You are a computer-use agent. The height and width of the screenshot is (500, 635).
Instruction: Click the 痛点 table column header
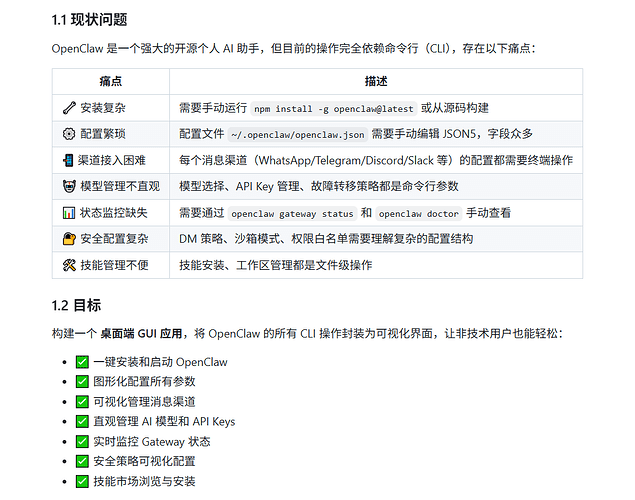[x=111, y=81]
